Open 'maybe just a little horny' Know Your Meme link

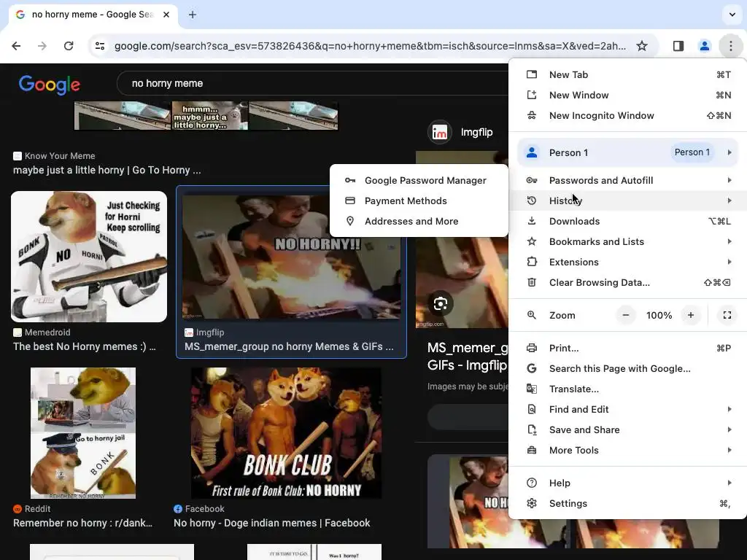(x=107, y=170)
